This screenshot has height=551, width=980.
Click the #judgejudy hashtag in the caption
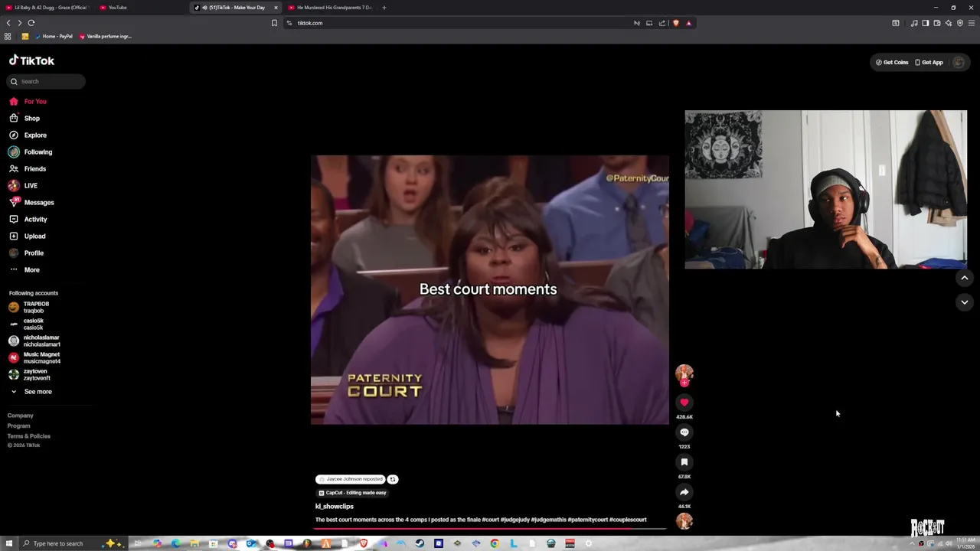coord(514,520)
